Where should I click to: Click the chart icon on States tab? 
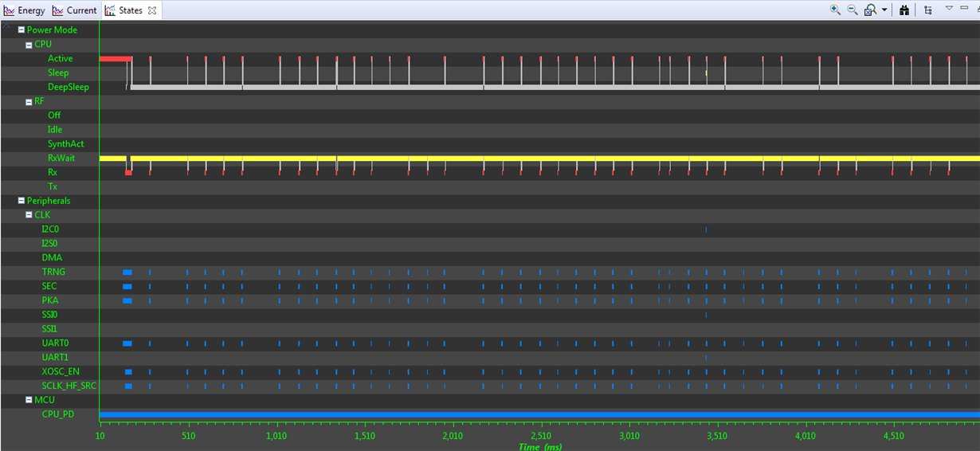point(110,10)
